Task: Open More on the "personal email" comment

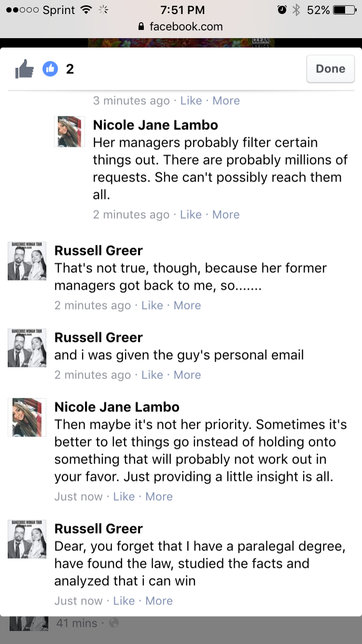Action: point(187,375)
